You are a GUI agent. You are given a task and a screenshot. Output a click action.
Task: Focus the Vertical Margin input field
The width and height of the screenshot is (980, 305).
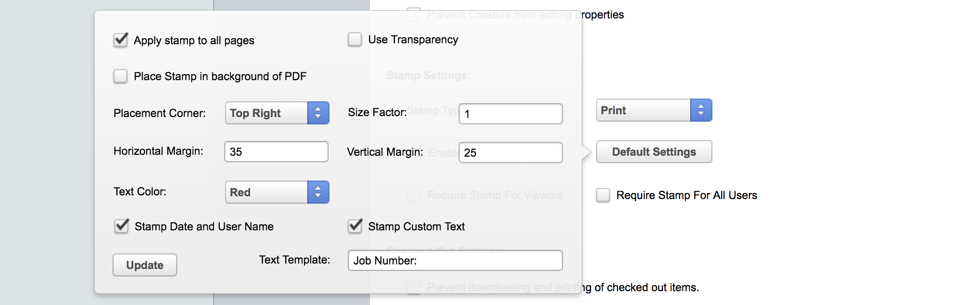(510, 152)
